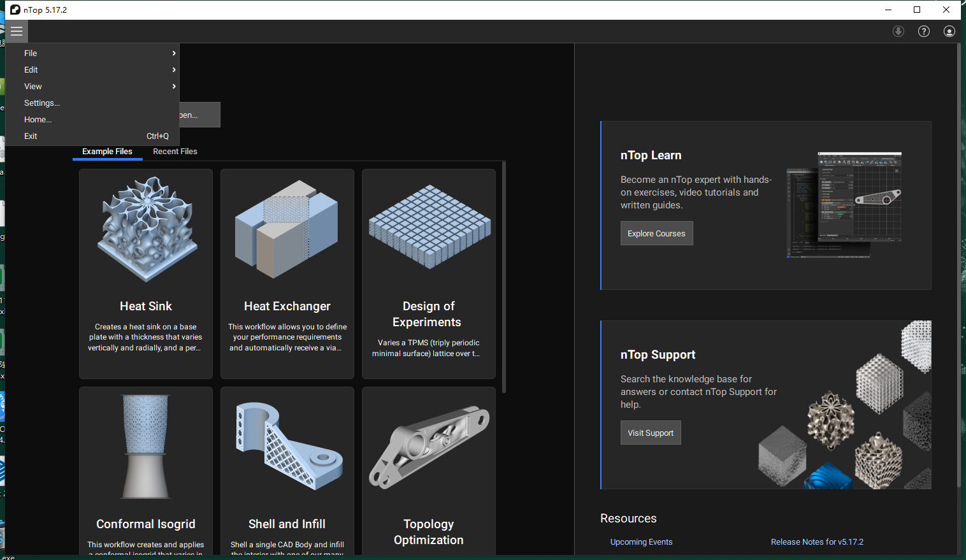Viewport: 966px width, 560px height.
Task: Maximize the nTop window
Action: 917,10
